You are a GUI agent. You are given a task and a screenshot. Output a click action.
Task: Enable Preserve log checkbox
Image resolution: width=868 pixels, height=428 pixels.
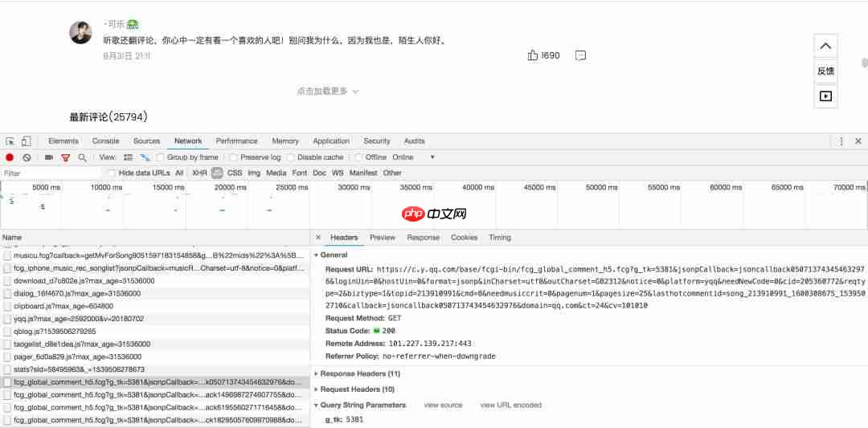click(x=234, y=157)
